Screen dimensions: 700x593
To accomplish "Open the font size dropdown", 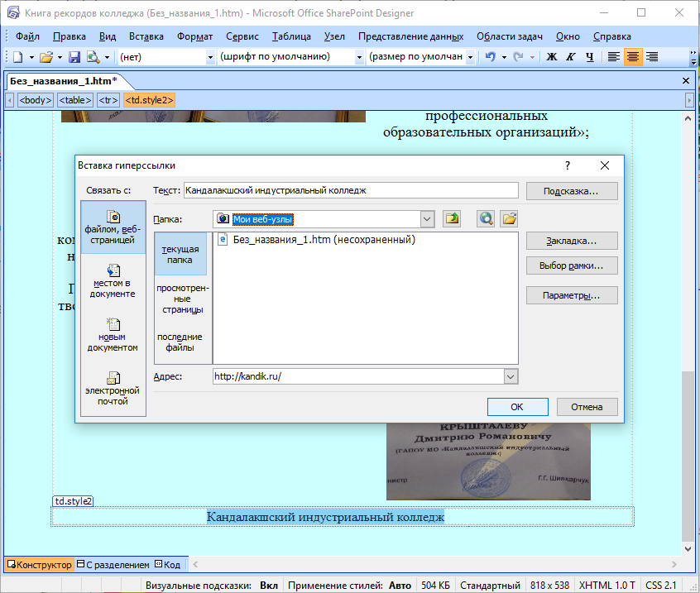I will (470, 57).
